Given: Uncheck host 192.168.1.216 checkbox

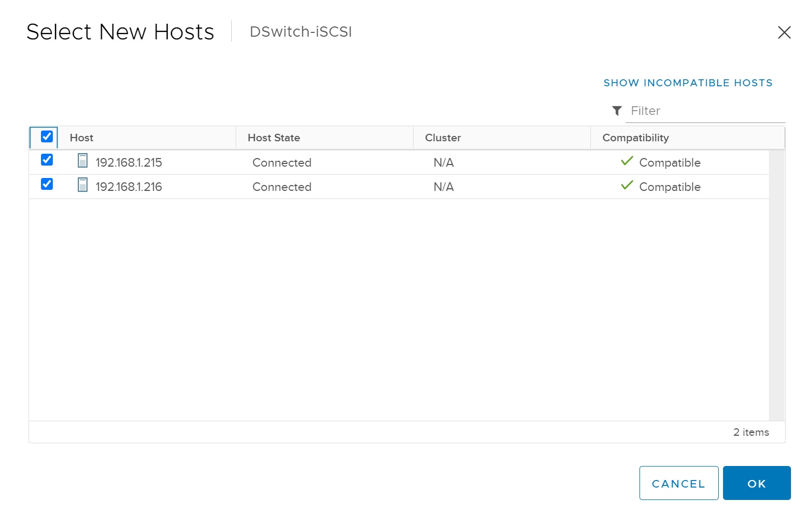Looking at the screenshot, I should click(x=47, y=184).
